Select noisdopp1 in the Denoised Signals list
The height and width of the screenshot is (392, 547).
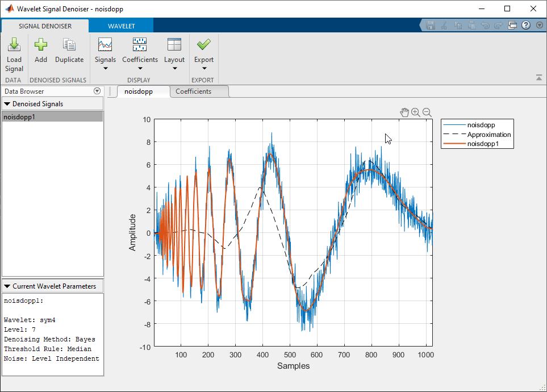52,116
